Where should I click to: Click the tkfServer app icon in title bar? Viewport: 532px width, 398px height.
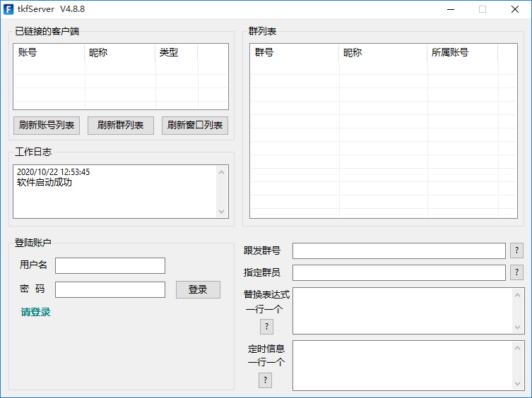click(x=8, y=9)
